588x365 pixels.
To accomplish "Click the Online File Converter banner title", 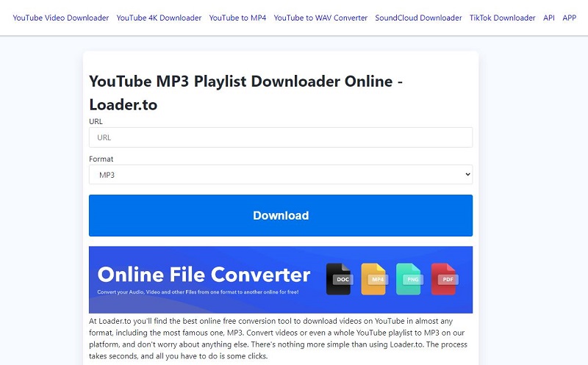I will tap(204, 275).
